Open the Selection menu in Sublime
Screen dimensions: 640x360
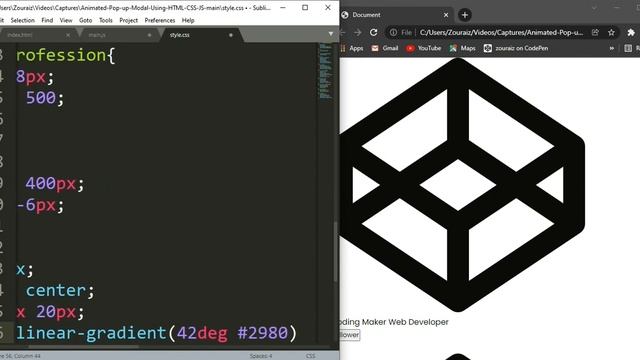(x=22, y=20)
